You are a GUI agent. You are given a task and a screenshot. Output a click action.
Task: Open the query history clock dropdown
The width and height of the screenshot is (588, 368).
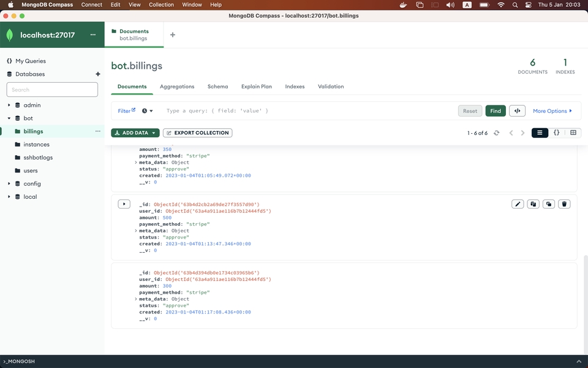(148, 111)
